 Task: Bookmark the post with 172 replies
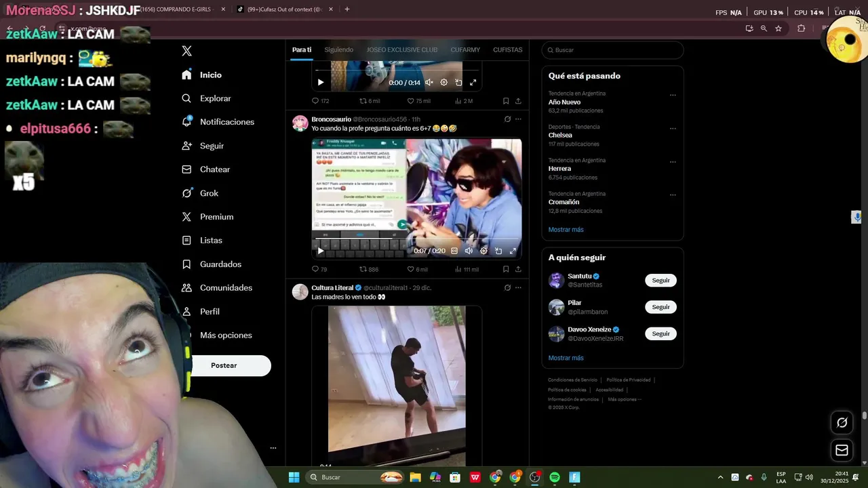click(506, 101)
